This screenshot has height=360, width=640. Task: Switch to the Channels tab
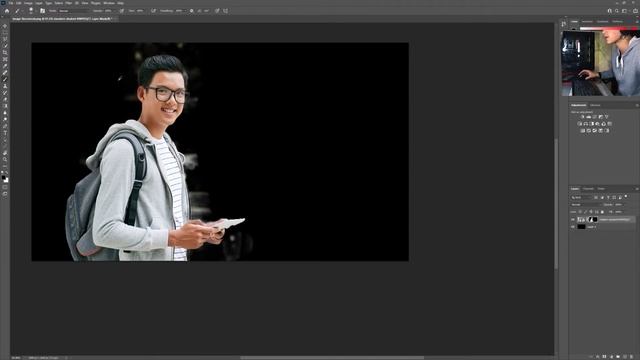click(588, 189)
